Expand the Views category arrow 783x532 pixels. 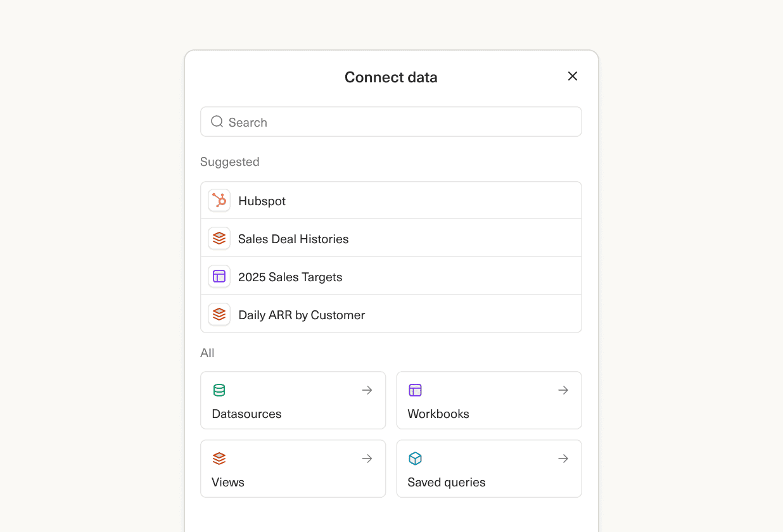point(367,459)
